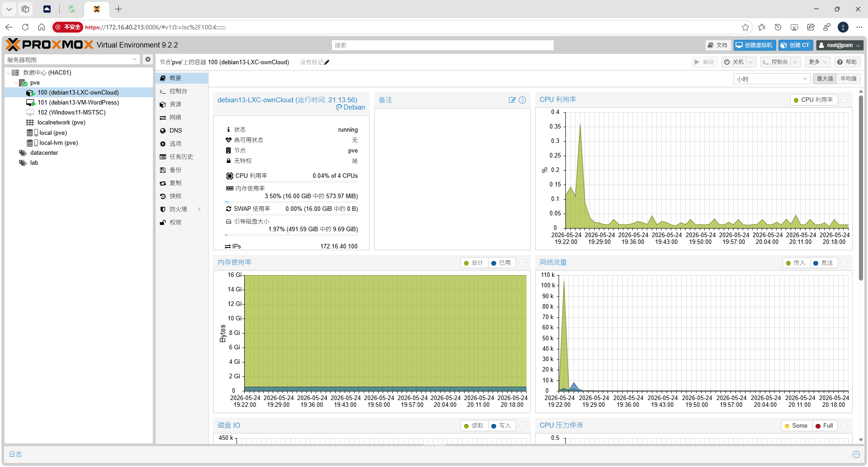Collapse the notes panel arrow icon
The height and width of the screenshot is (467, 868).
522,100
